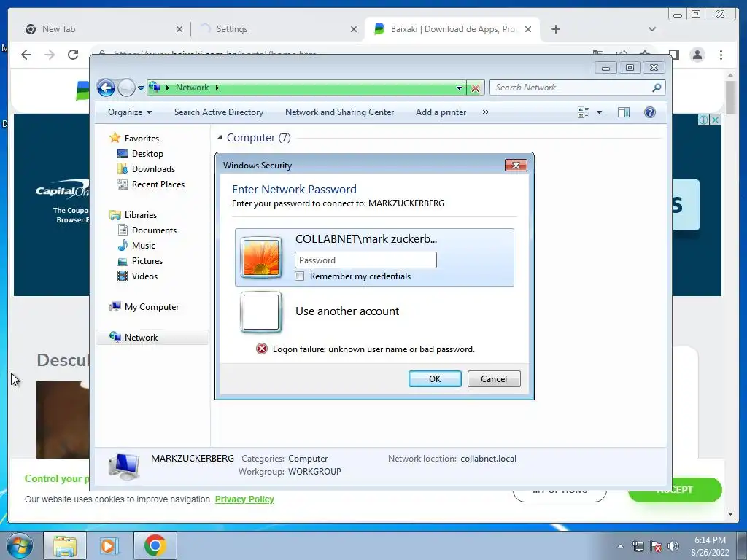Click Cancel in Windows Security dialog

[x=494, y=379]
